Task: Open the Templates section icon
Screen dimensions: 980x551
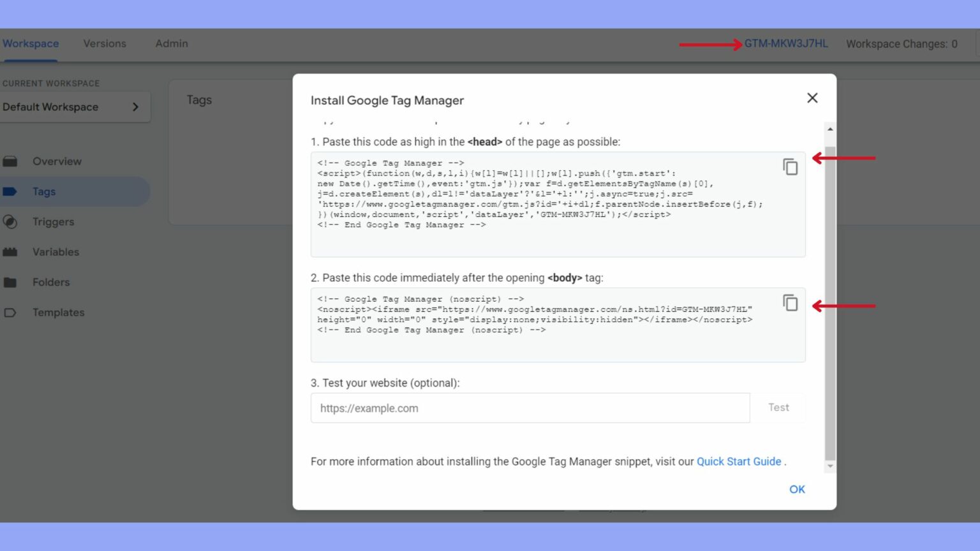Action: pyautogui.click(x=11, y=312)
